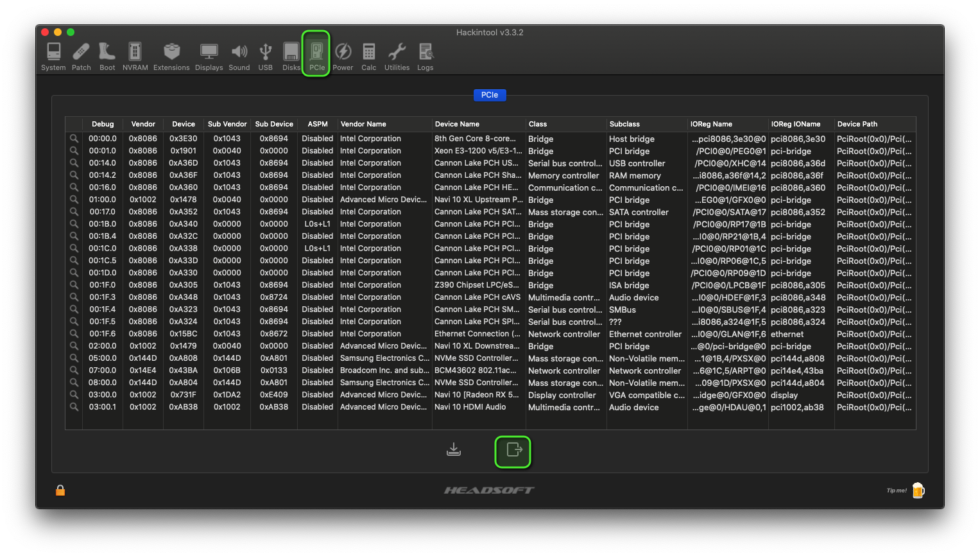This screenshot has height=556, width=980.
Task: Switch to the Patch tool
Action: coord(82,56)
